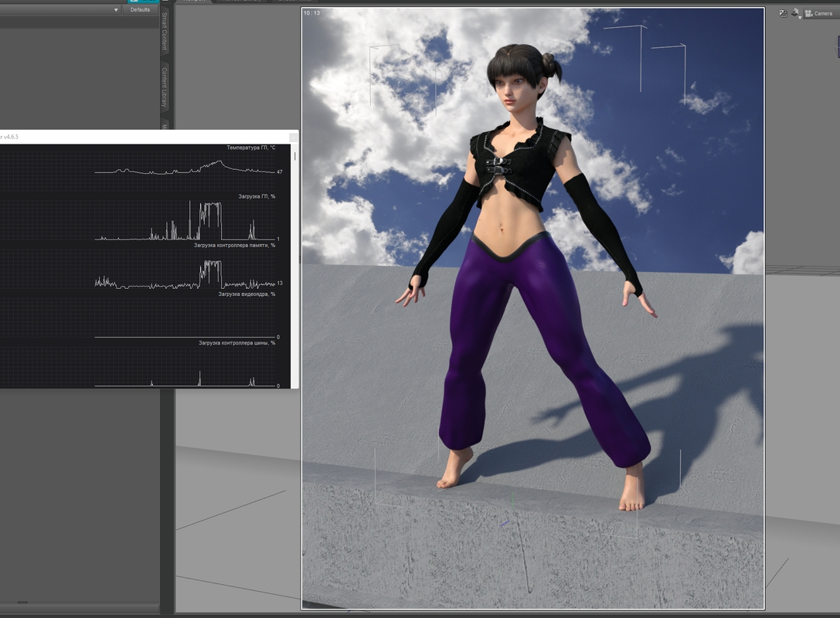Click the 'Температура ГП, °C' graph label
Viewport: 840px width, 618px height.
(250, 148)
